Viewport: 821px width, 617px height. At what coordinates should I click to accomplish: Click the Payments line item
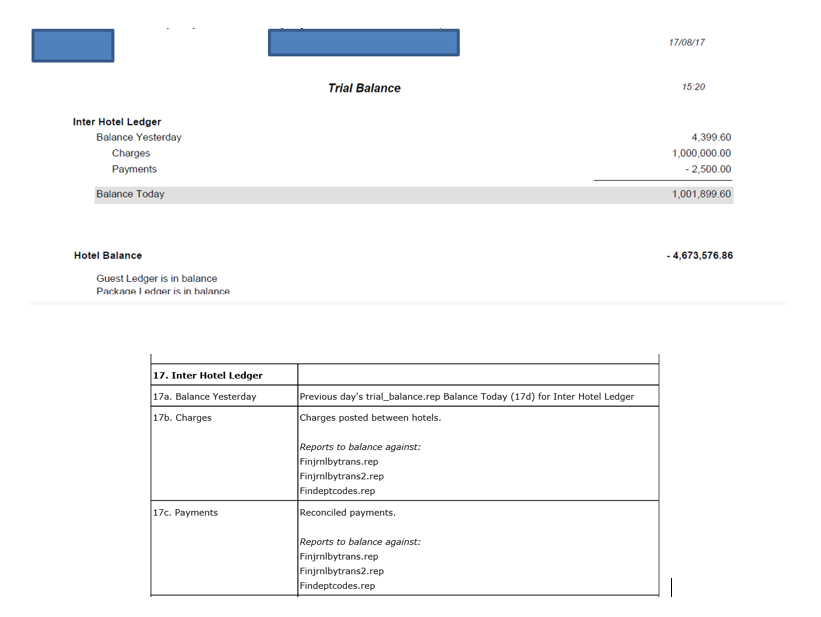[135, 170]
